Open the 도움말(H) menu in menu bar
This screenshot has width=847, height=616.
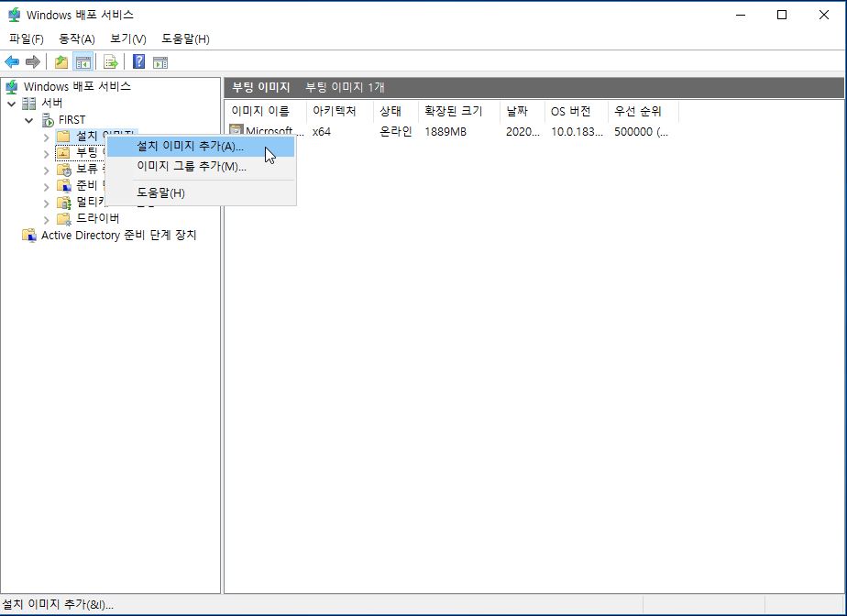point(185,38)
